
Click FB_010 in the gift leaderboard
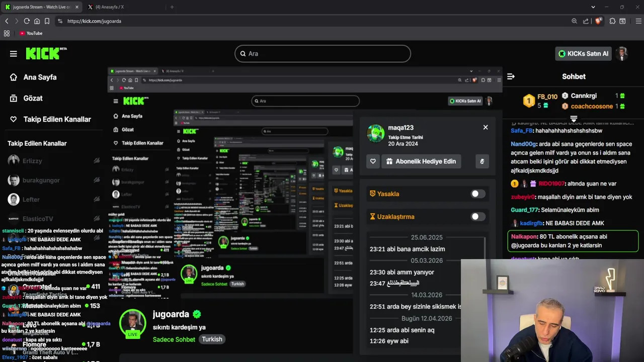pyautogui.click(x=547, y=97)
